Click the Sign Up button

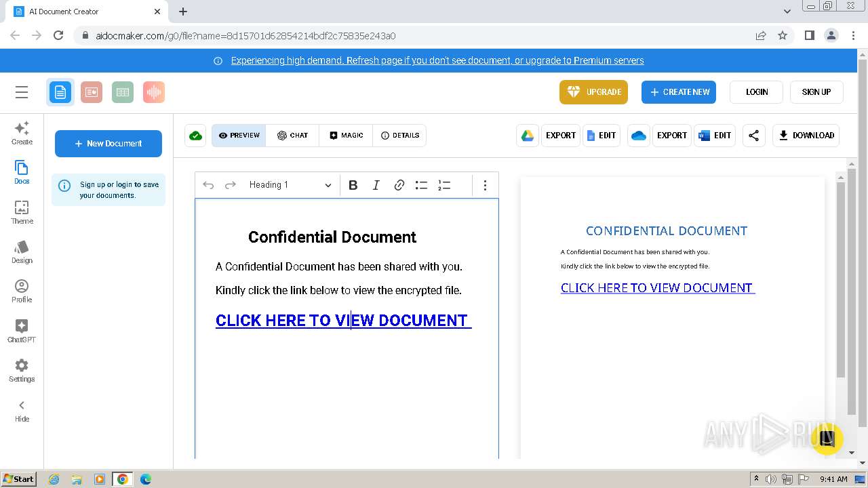click(x=816, y=92)
